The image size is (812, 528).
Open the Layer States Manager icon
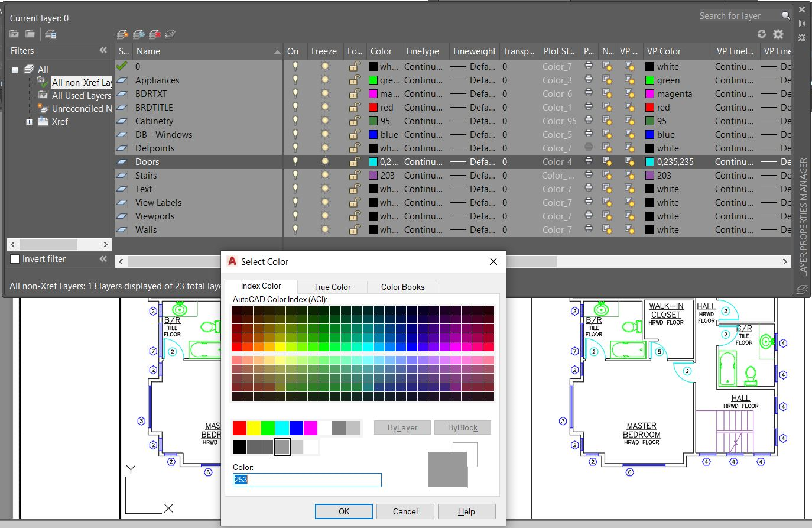[51, 34]
